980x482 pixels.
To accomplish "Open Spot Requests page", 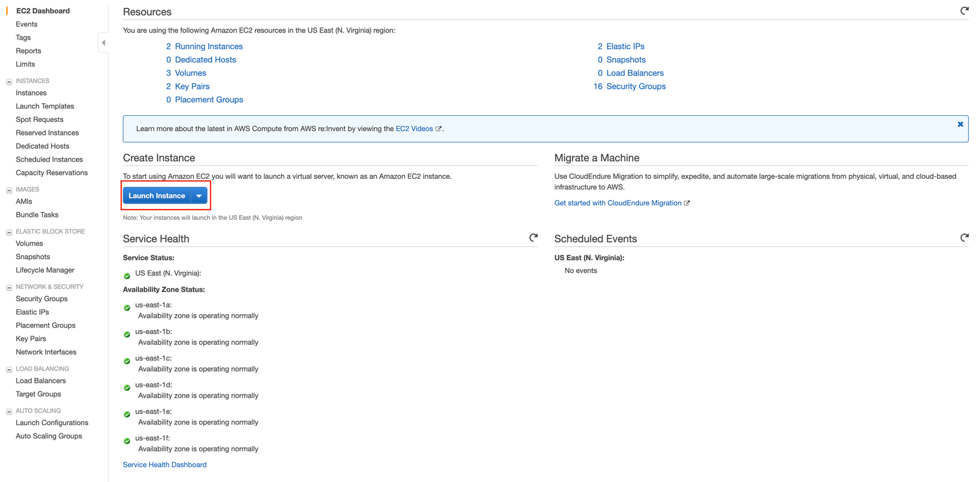I will tap(39, 119).
